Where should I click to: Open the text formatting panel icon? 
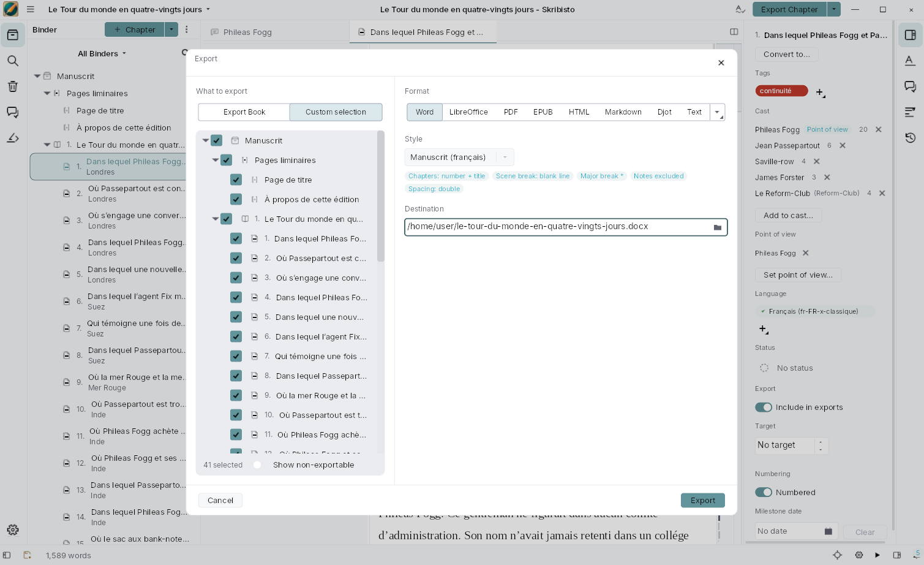coord(911,61)
